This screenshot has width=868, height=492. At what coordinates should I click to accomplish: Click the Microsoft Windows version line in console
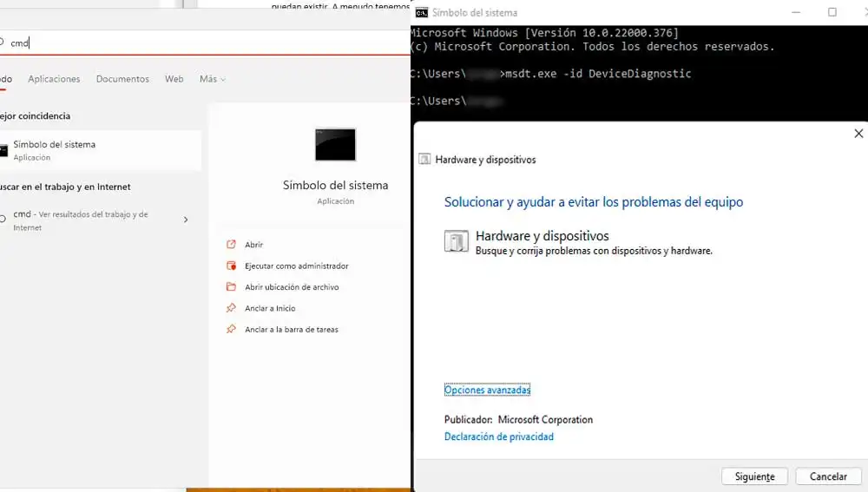(x=545, y=33)
